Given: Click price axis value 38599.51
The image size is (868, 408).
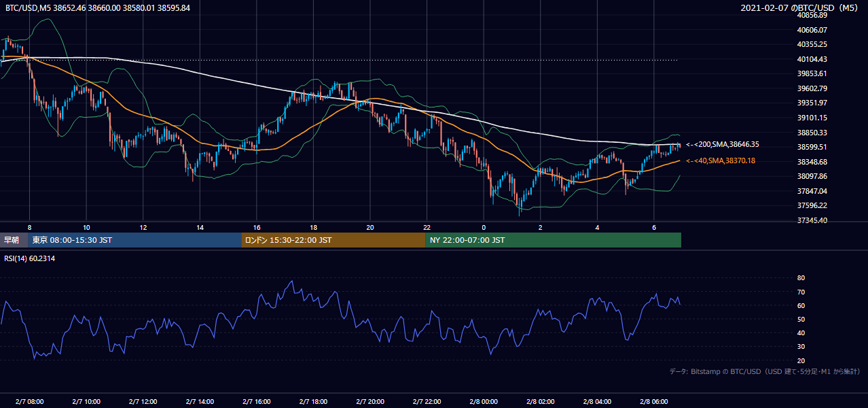Looking at the screenshot, I should (812, 147).
